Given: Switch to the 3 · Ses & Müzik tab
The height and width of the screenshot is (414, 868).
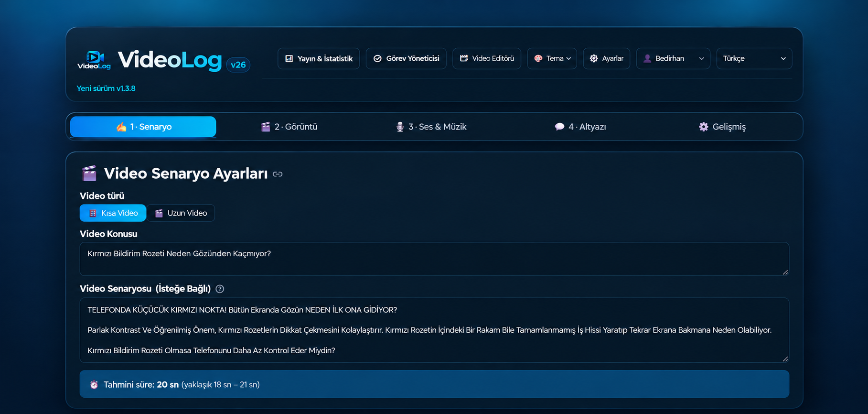Looking at the screenshot, I should point(431,127).
